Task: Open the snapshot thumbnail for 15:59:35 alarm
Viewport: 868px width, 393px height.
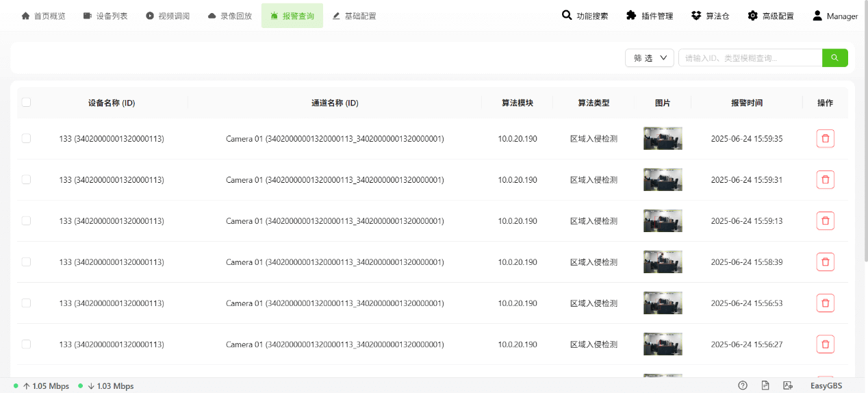Action: click(x=663, y=138)
